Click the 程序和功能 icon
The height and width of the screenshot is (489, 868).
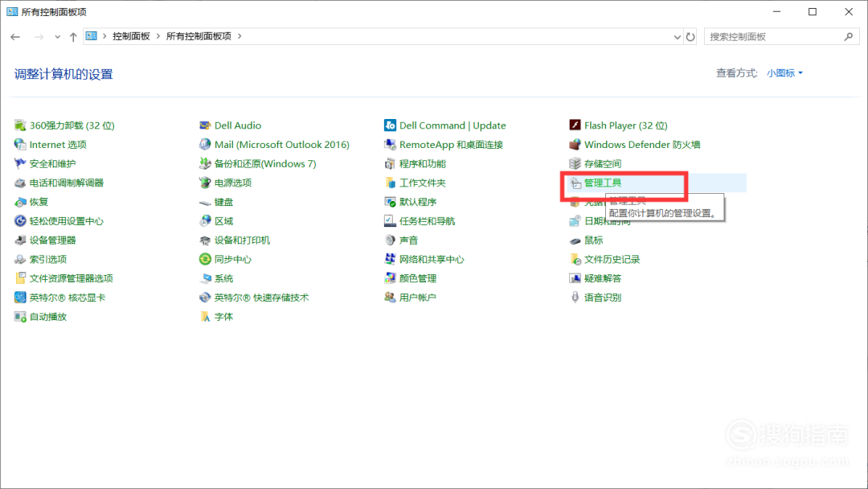390,164
